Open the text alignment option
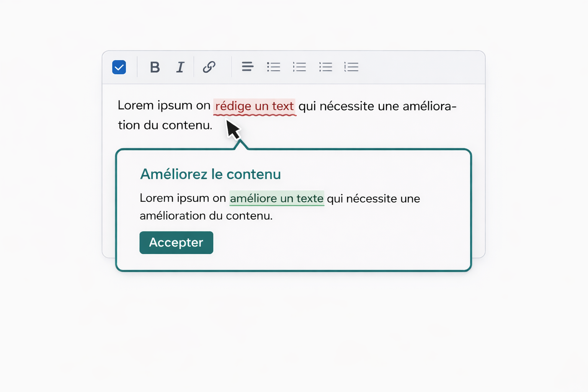 coord(247,67)
